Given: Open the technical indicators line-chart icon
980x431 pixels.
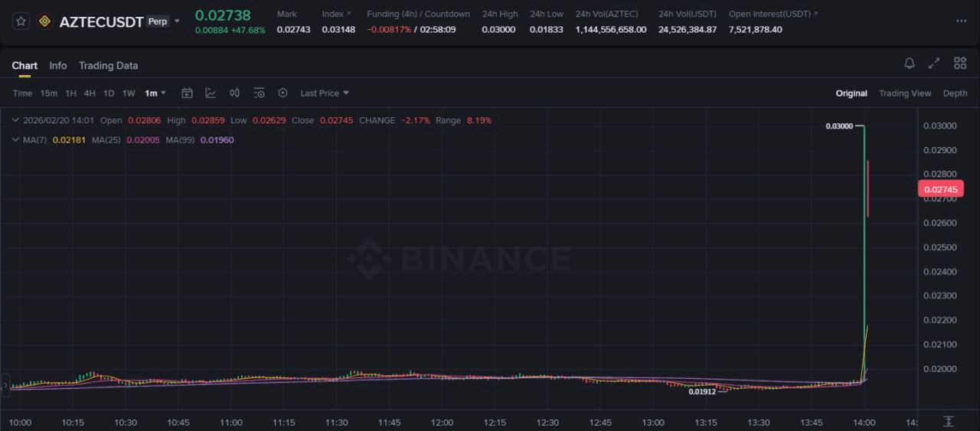Looking at the screenshot, I should coord(211,93).
